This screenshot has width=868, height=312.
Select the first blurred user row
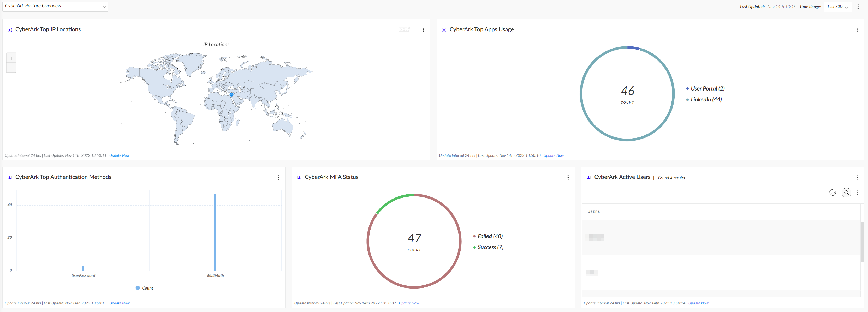tap(721, 237)
